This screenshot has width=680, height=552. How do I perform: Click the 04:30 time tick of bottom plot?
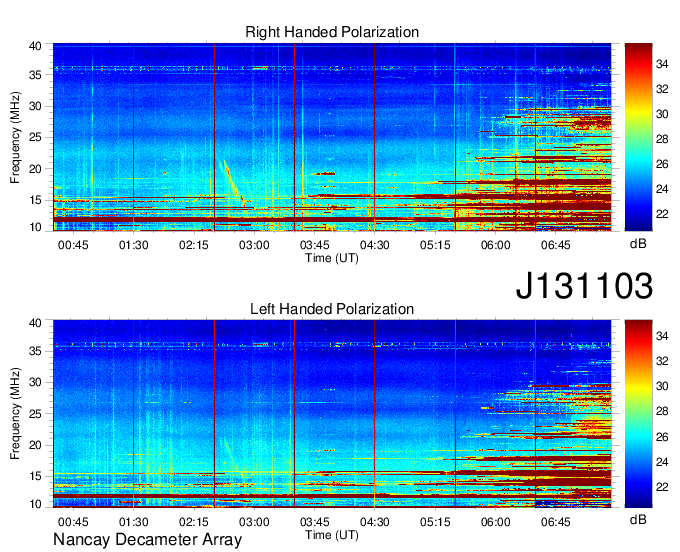(x=375, y=522)
